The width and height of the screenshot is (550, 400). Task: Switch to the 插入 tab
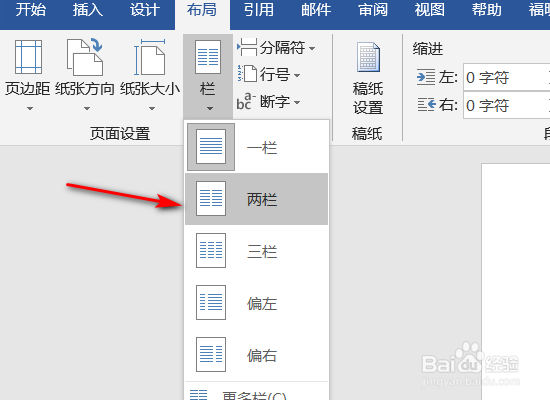click(88, 10)
